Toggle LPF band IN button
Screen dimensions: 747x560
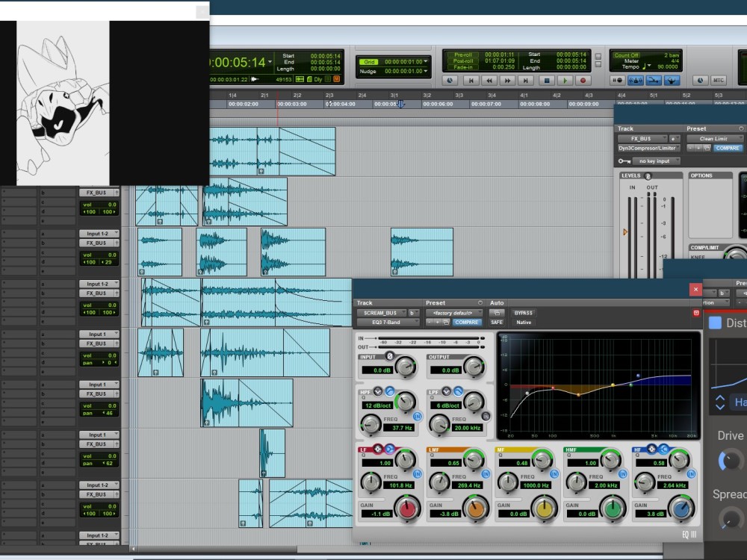tap(486, 417)
